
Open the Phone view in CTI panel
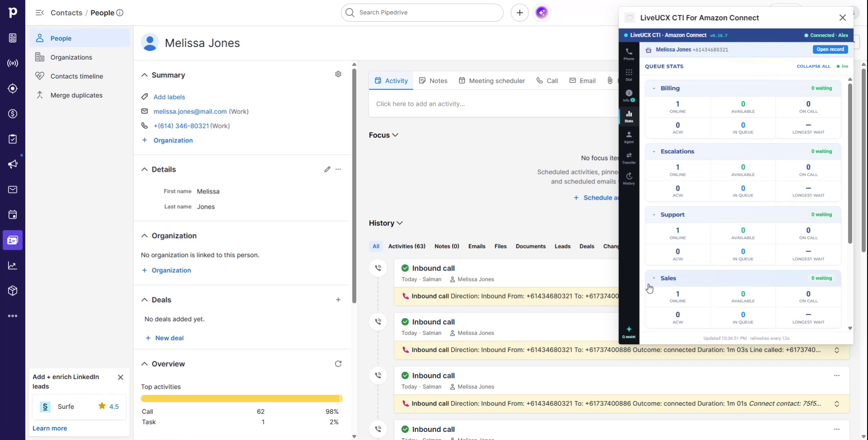click(x=629, y=54)
